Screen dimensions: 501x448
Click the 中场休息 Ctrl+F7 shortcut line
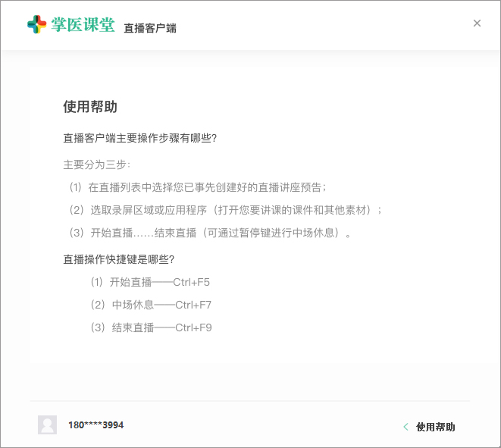(150, 305)
